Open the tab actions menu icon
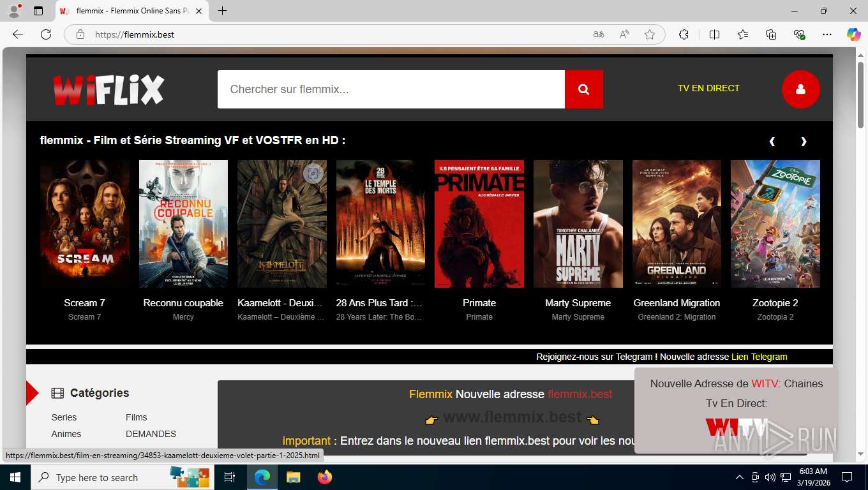This screenshot has height=490, width=868. pyautogui.click(x=38, y=11)
